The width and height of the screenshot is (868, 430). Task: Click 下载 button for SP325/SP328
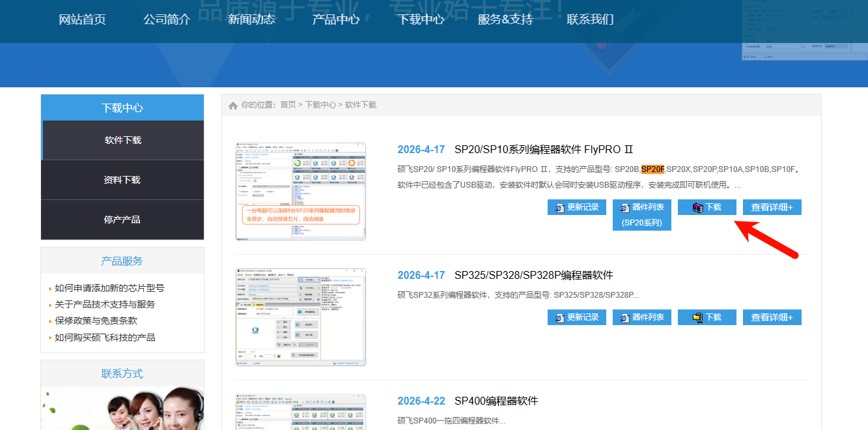pos(707,317)
